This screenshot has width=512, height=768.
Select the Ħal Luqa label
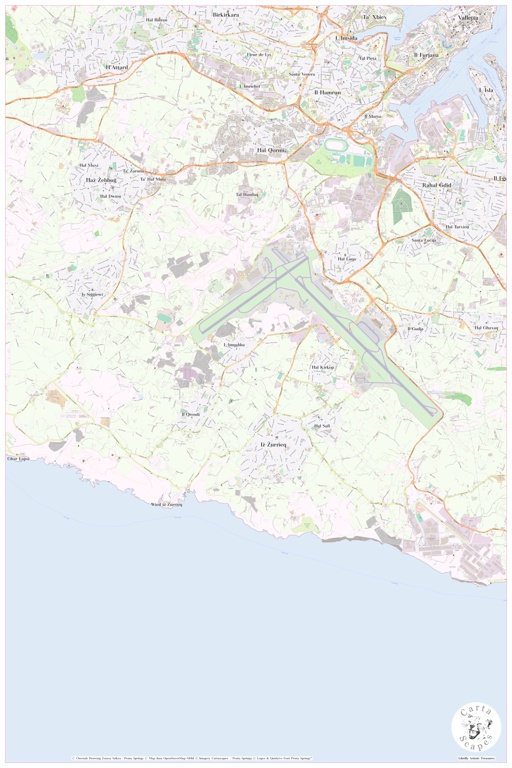coord(346,258)
